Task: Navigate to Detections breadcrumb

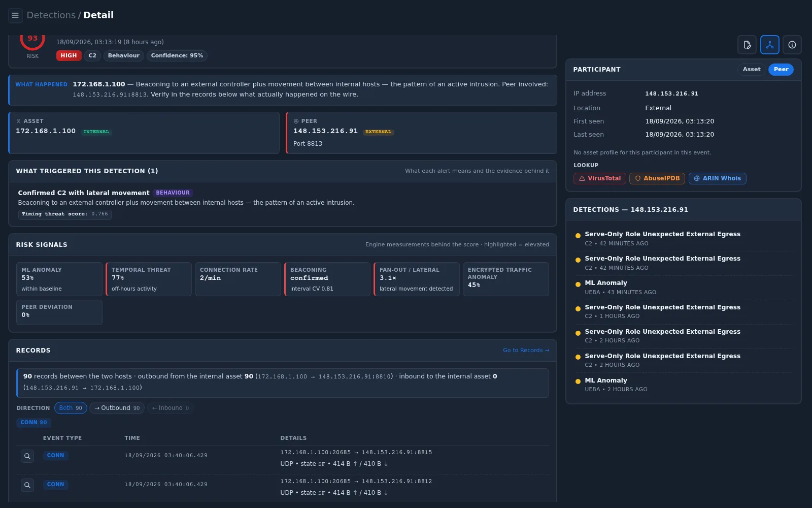Action: pos(51,15)
